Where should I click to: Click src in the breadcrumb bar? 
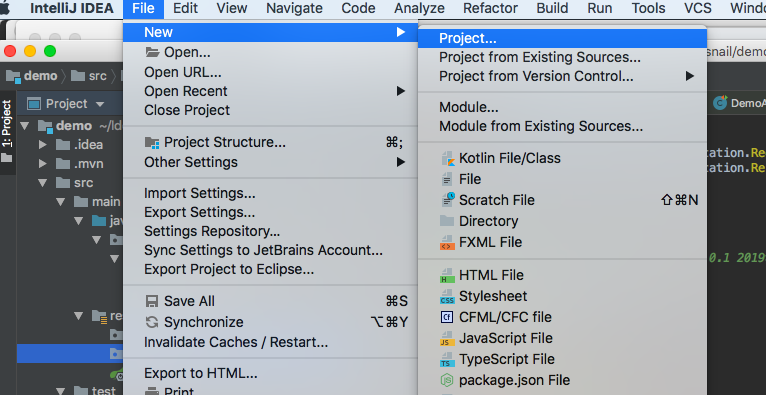[x=88, y=76]
